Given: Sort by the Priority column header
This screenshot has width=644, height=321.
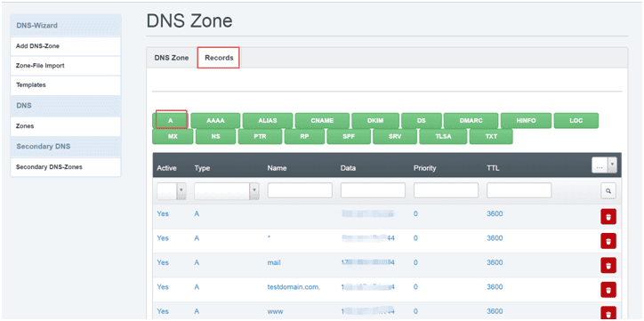Looking at the screenshot, I should pyautogui.click(x=424, y=168).
